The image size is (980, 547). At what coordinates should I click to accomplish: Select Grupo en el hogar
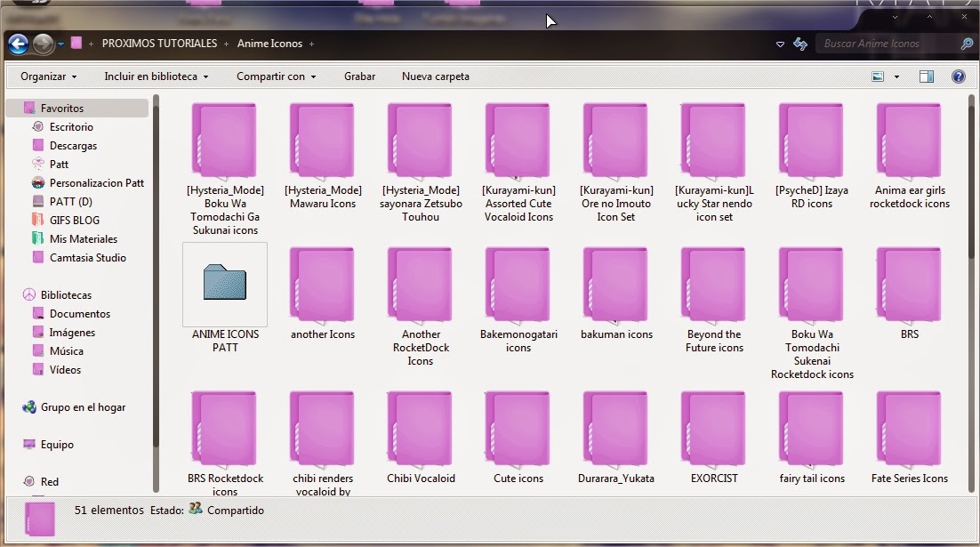pos(83,407)
